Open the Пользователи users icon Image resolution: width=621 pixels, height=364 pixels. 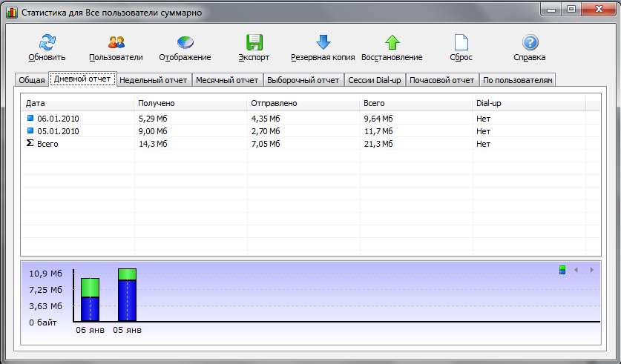point(116,43)
